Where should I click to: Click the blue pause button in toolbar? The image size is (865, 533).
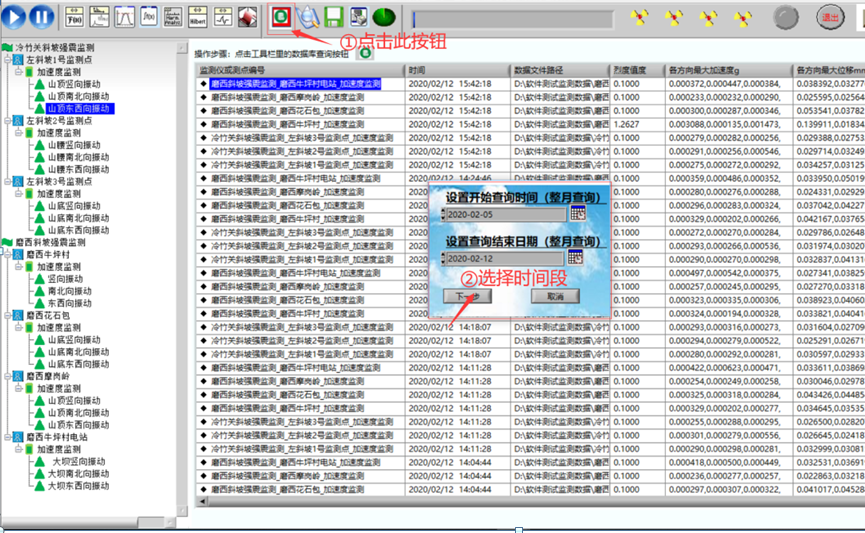41,17
